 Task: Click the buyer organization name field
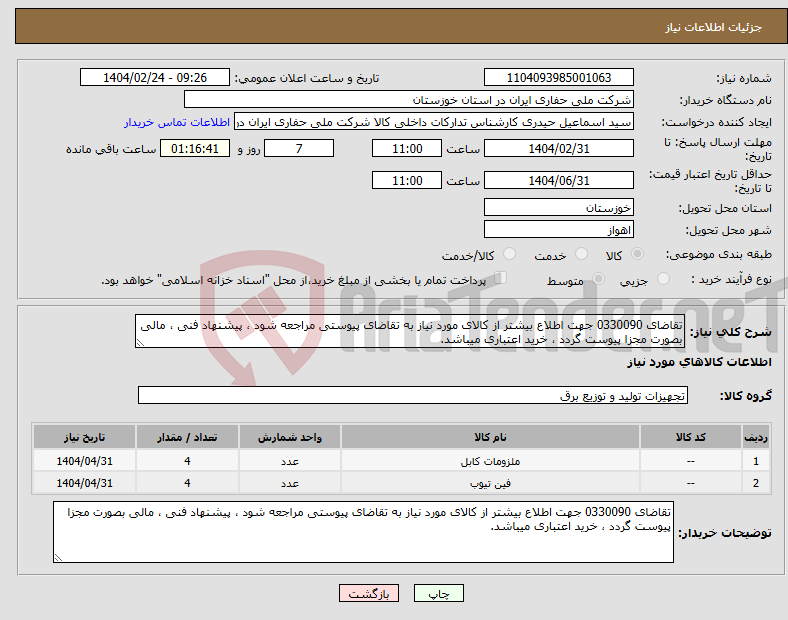[x=409, y=99]
